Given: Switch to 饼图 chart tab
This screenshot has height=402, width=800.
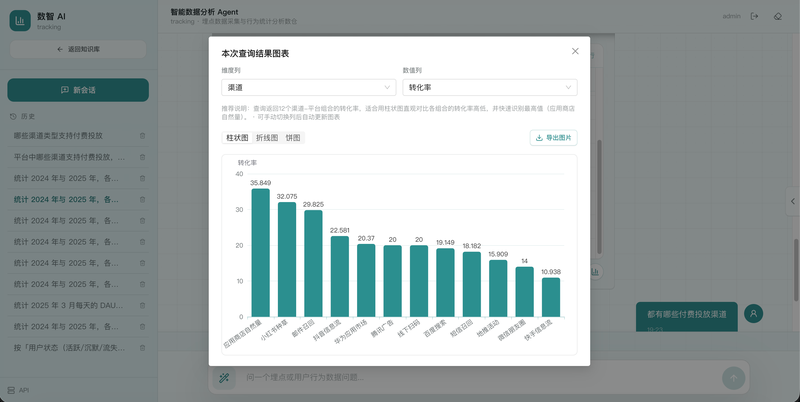Looking at the screenshot, I should [x=293, y=138].
